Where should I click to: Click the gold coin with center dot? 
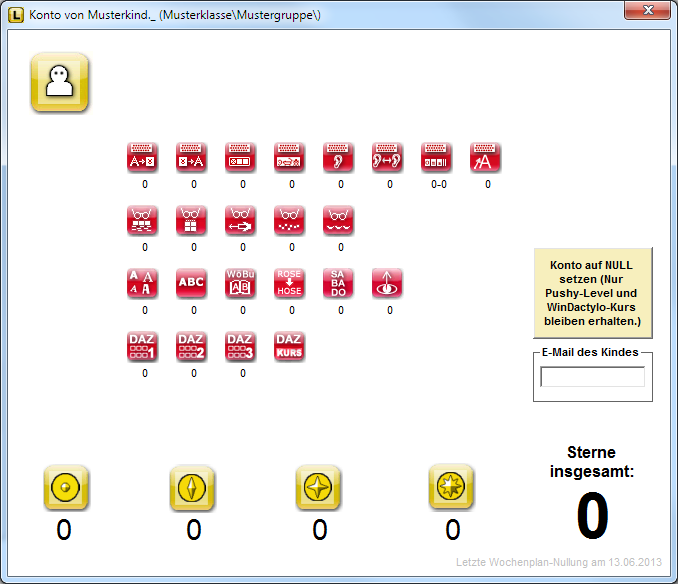click(x=66, y=488)
